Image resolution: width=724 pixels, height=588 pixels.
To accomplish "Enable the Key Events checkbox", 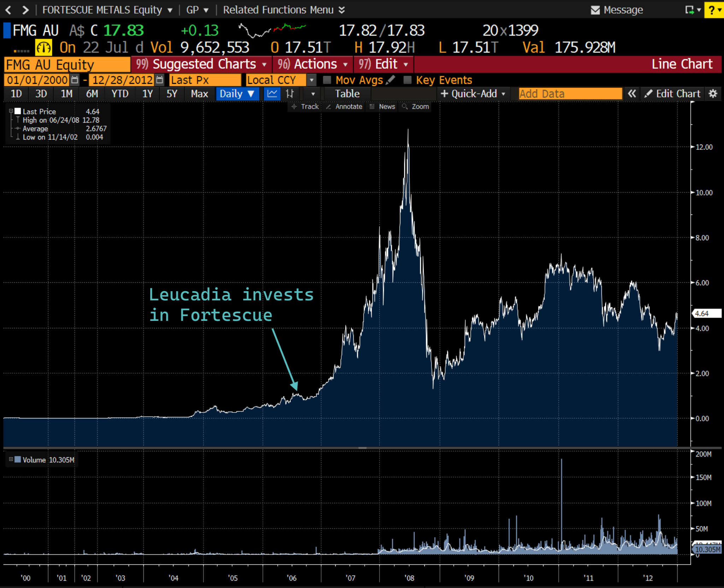I will (x=407, y=80).
